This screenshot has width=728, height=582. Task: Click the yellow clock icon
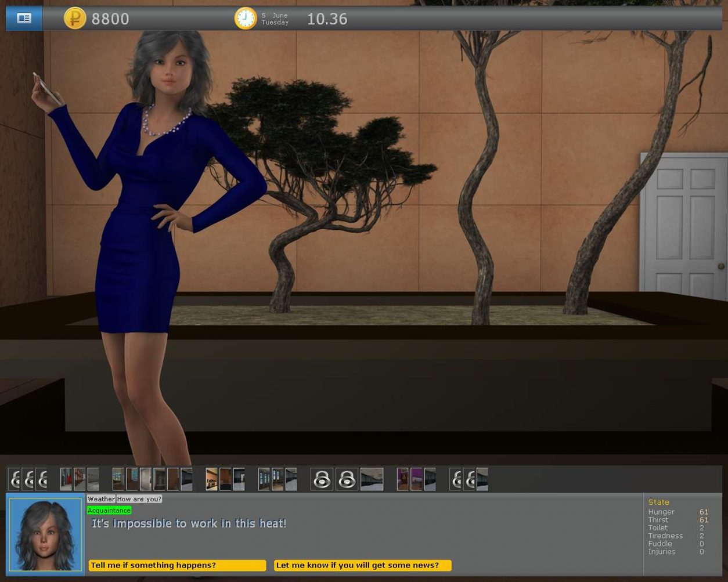tap(245, 19)
